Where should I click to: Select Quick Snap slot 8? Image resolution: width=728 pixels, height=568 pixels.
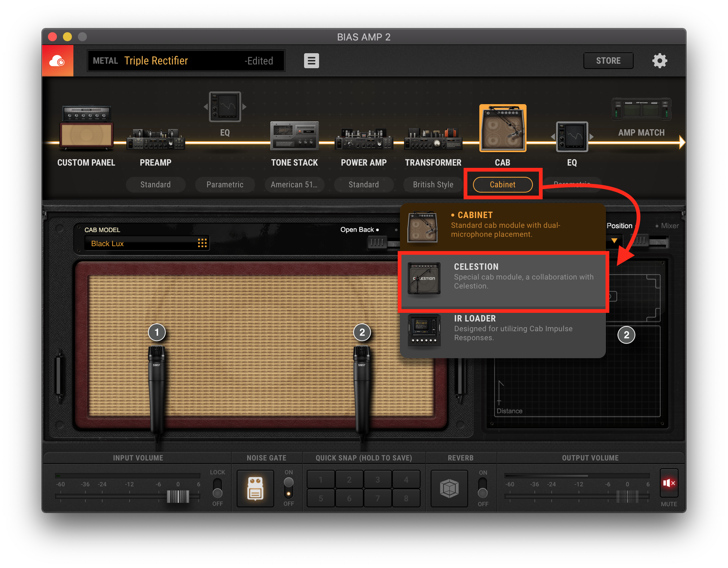coord(406,498)
